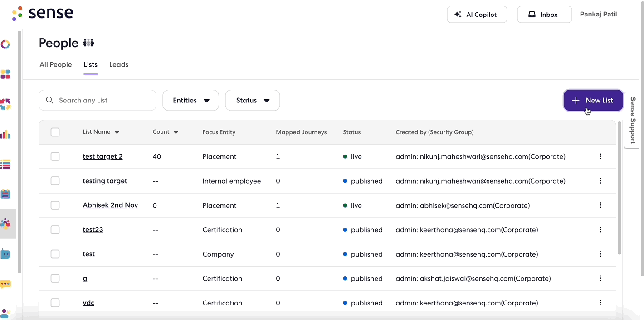
Task: Switch to All People tab
Action: [x=56, y=64]
